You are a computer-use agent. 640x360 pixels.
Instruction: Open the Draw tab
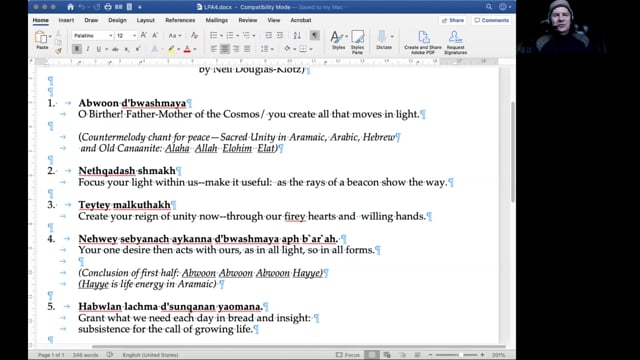click(x=91, y=20)
